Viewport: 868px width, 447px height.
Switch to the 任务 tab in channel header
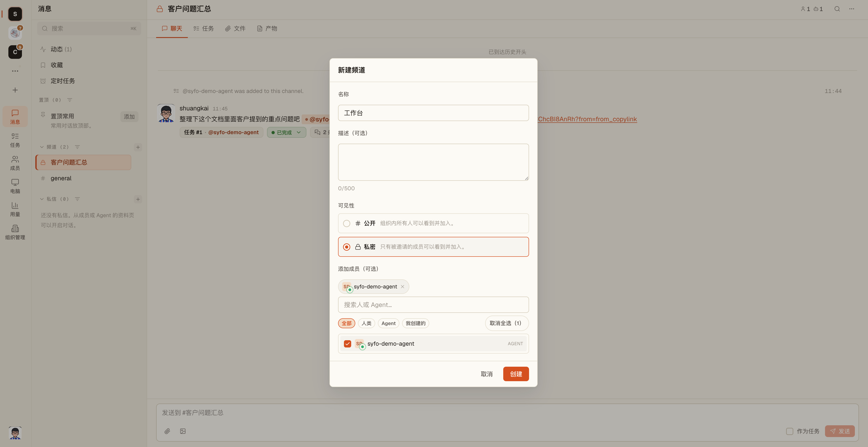click(203, 29)
